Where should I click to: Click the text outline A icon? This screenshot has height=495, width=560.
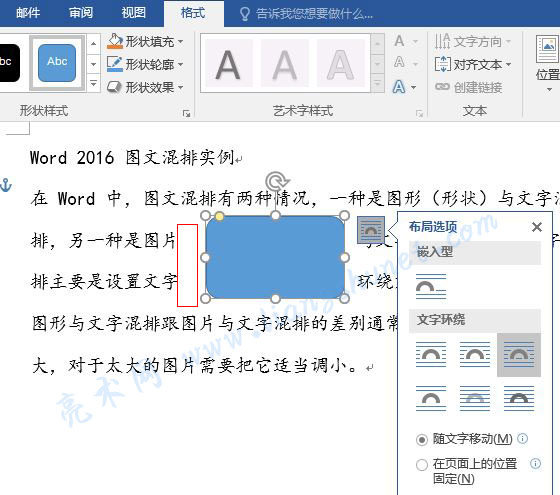[x=399, y=62]
